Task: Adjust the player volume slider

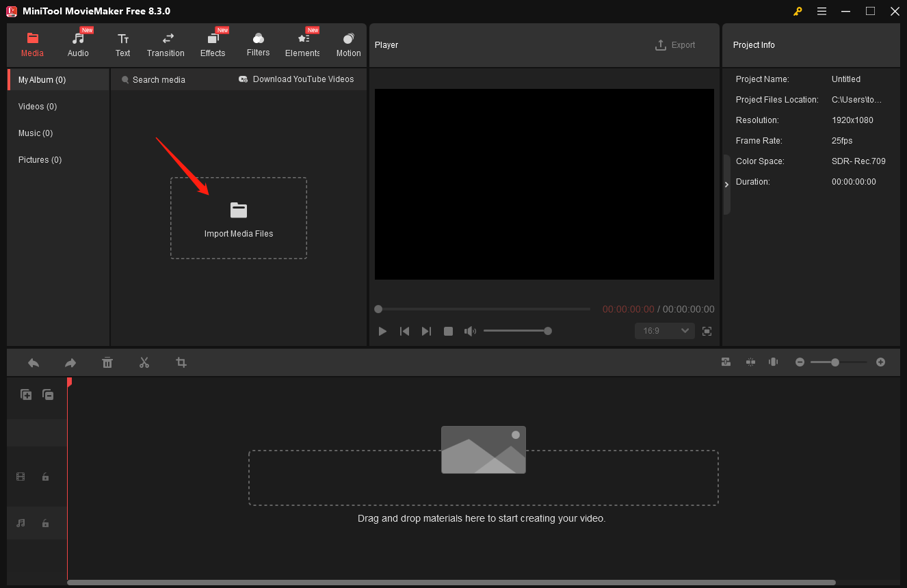Action: [517, 331]
